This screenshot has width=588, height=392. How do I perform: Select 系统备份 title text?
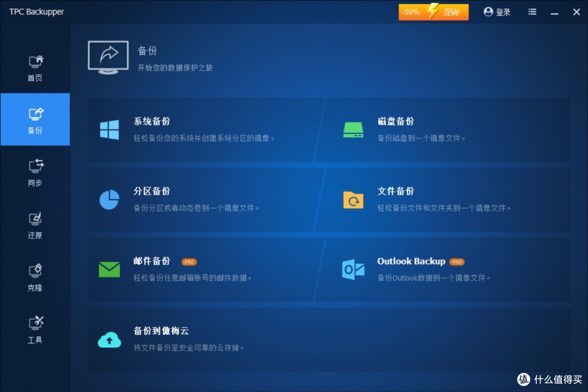152,121
